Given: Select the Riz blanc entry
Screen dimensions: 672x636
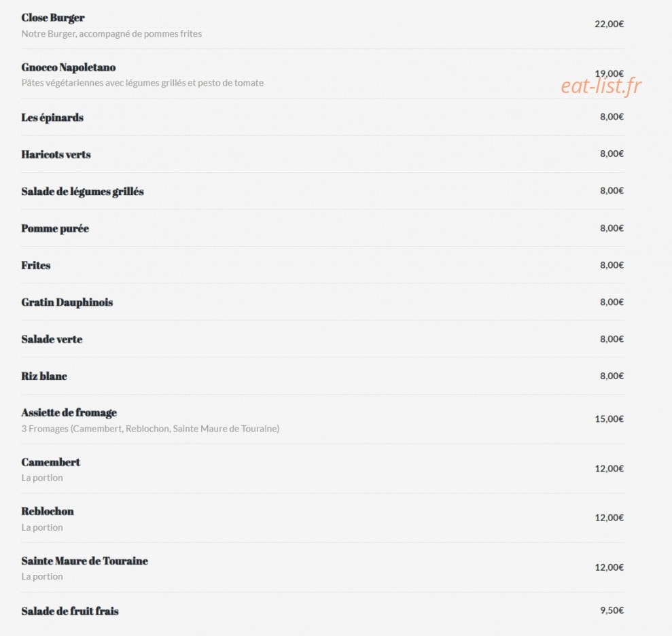Looking at the screenshot, I should pos(44,376).
